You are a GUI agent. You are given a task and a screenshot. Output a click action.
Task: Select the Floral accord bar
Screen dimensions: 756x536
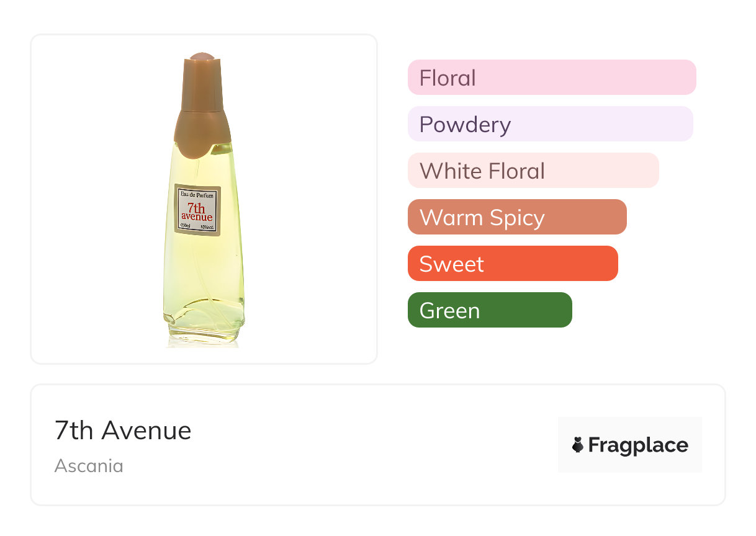[551, 78]
